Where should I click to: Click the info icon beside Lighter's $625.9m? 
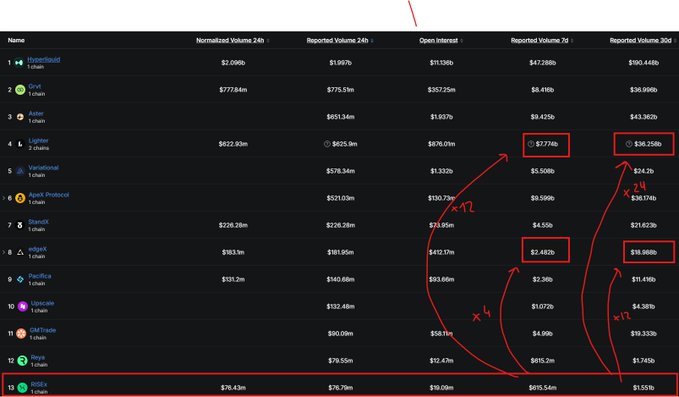[327, 144]
